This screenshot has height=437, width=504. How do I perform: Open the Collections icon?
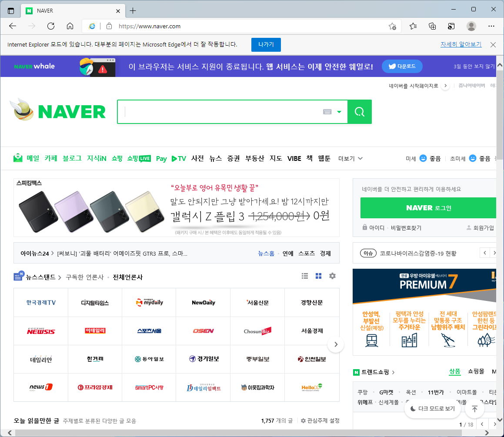[x=432, y=26]
